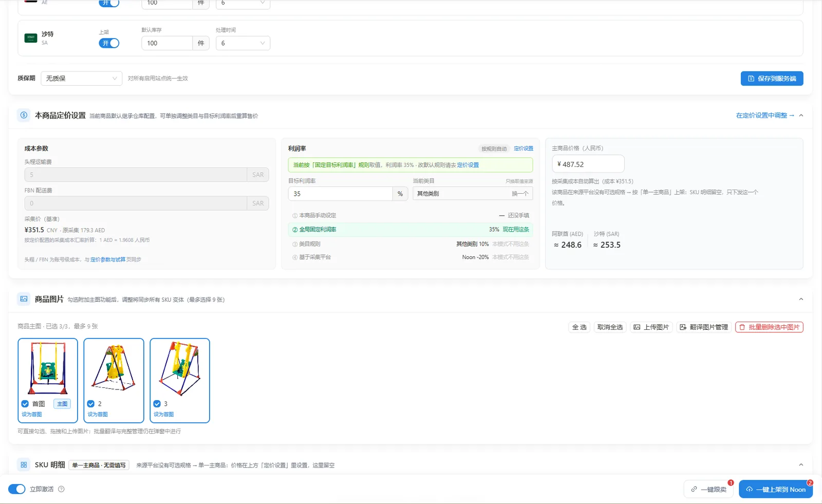Click 一键跟卖 button
822x504 pixels.
pyautogui.click(x=709, y=490)
